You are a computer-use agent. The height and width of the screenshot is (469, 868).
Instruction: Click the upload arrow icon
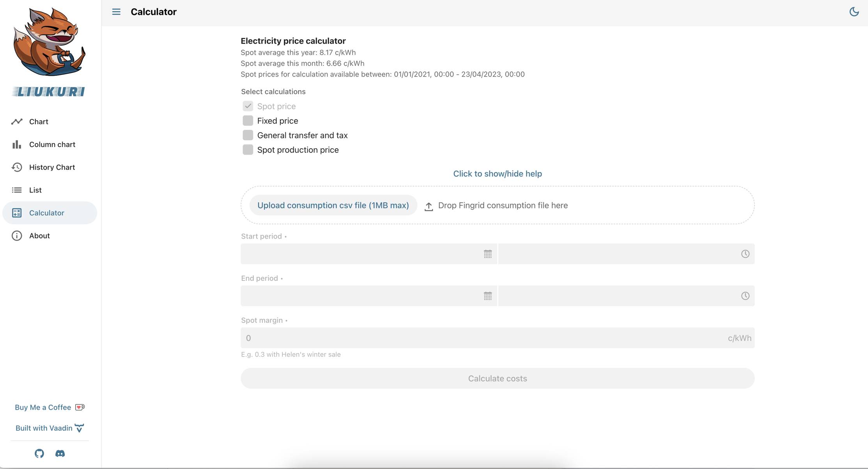[x=429, y=206]
